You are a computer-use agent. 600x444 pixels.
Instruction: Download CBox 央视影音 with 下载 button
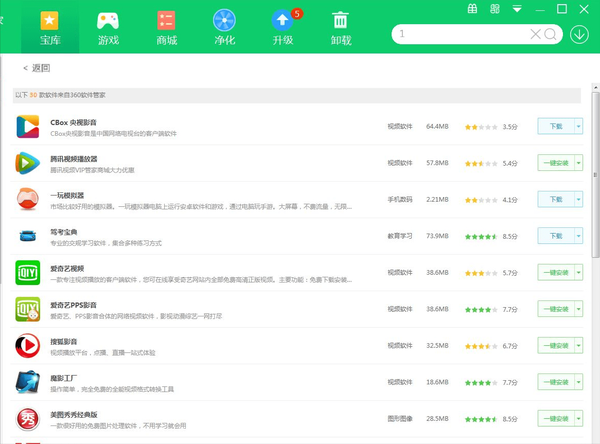(x=556, y=126)
